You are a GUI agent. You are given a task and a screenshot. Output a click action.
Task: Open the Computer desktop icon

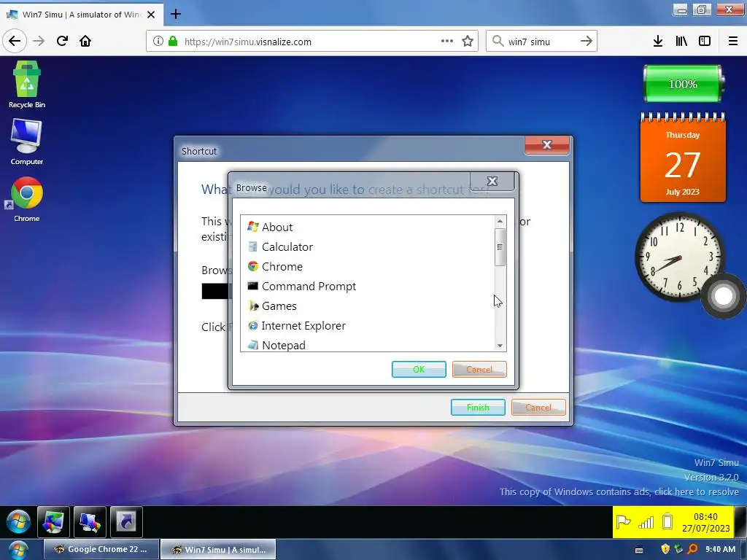click(x=27, y=141)
